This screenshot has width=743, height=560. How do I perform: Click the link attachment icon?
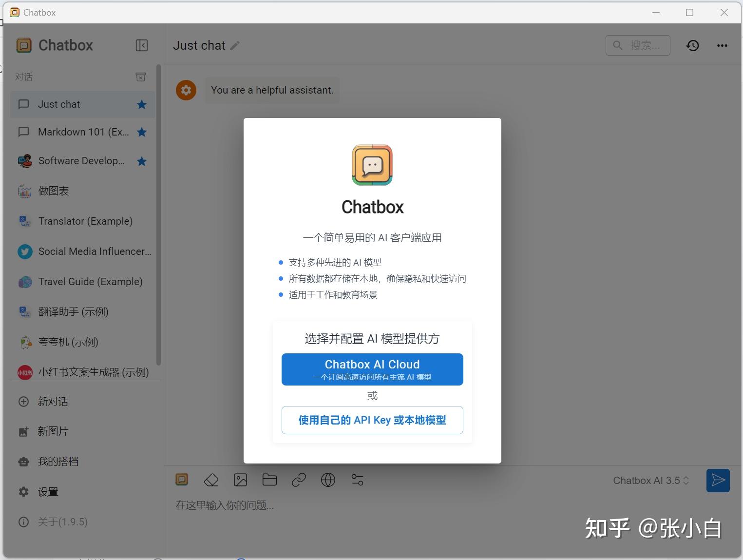[x=299, y=480]
